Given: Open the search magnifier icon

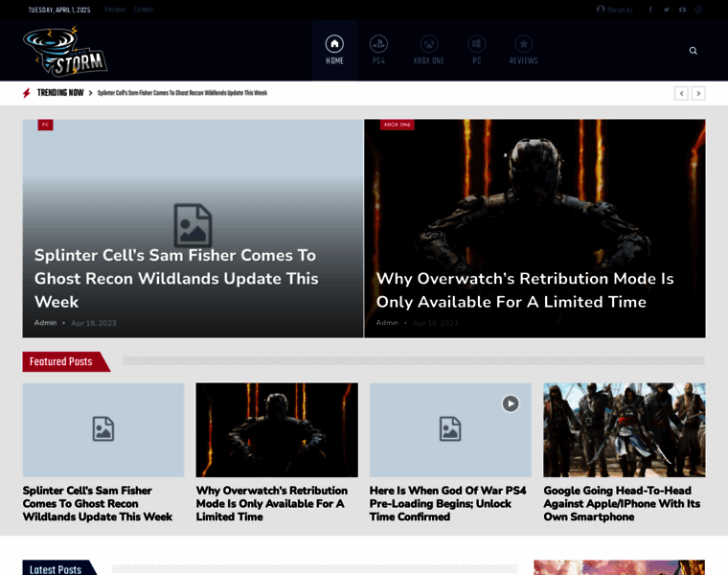Looking at the screenshot, I should point(694,51).
